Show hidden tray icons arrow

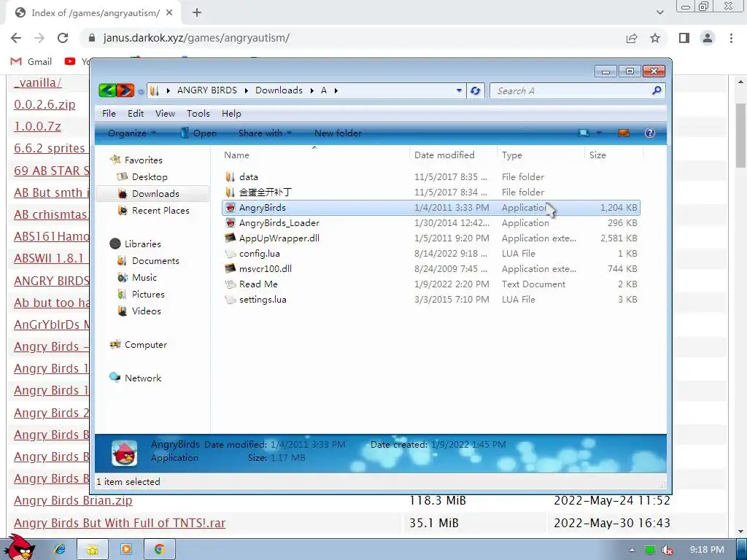[632, 550]
